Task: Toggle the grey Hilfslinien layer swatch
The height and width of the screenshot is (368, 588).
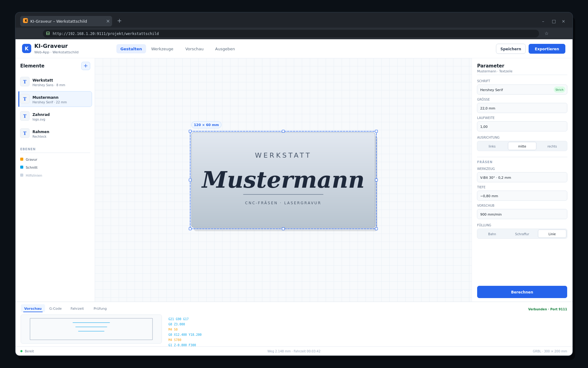Action: (22, 175)
